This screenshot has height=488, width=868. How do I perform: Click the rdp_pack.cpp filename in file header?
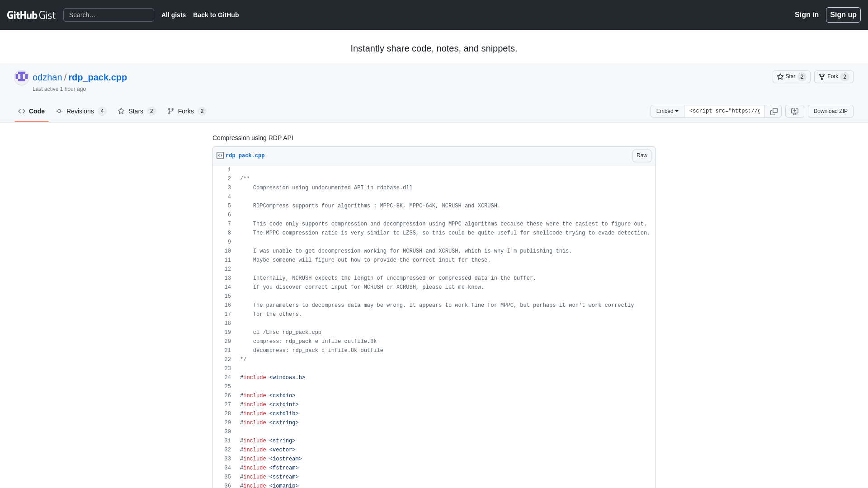(x=245, y=155)
